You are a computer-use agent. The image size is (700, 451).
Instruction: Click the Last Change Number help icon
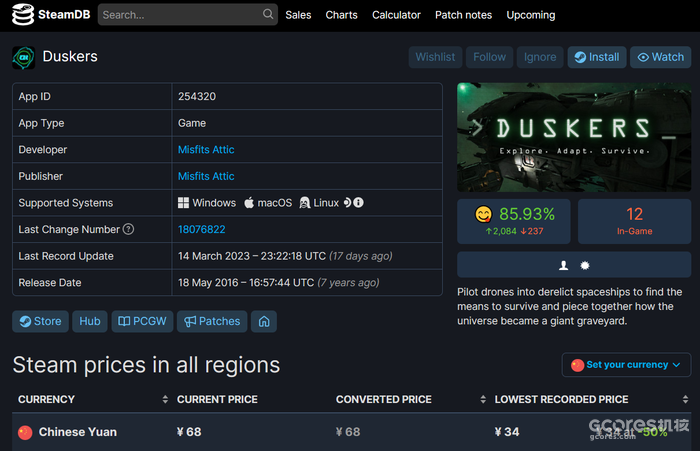tap(128, 230)
